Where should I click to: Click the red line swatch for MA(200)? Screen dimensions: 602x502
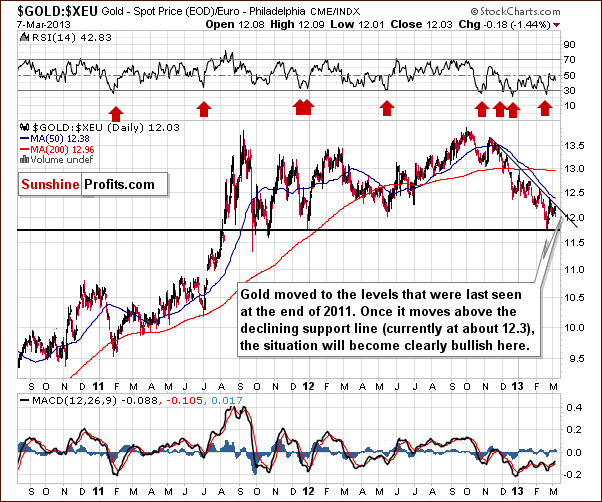click(25, 149)
